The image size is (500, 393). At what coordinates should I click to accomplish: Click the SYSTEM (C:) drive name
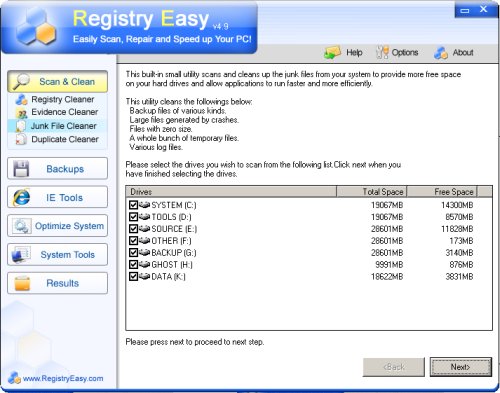pos(174,205)
